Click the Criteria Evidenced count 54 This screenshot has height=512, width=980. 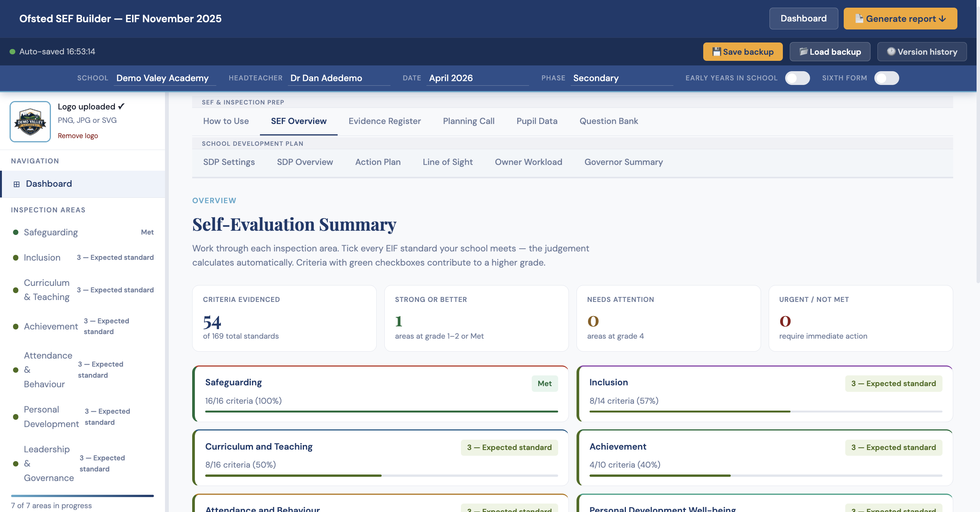(212, 322)
